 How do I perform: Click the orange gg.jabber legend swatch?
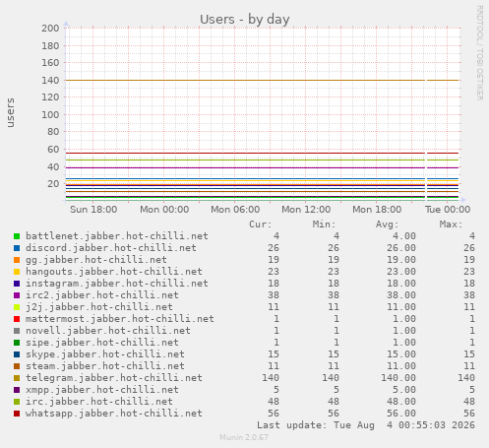(x=17, y=260)
